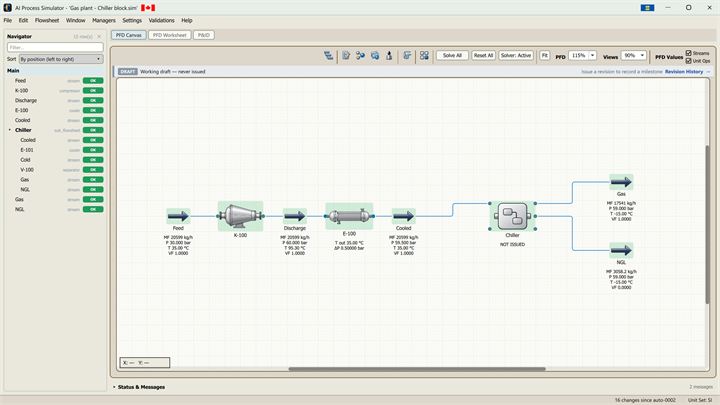The image size is (720, 405).
Task: Select the Chiller sub-flowsheet block on canvas
Action: point(512,216)
